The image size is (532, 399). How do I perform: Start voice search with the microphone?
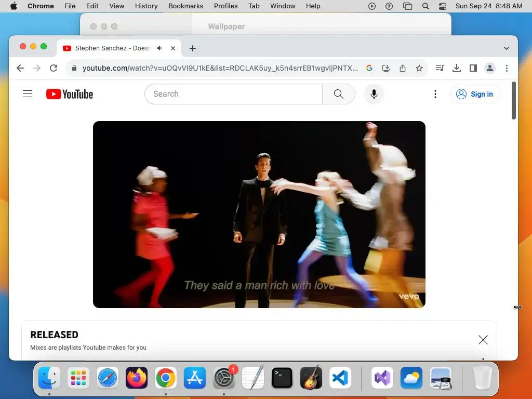(374, 94)
